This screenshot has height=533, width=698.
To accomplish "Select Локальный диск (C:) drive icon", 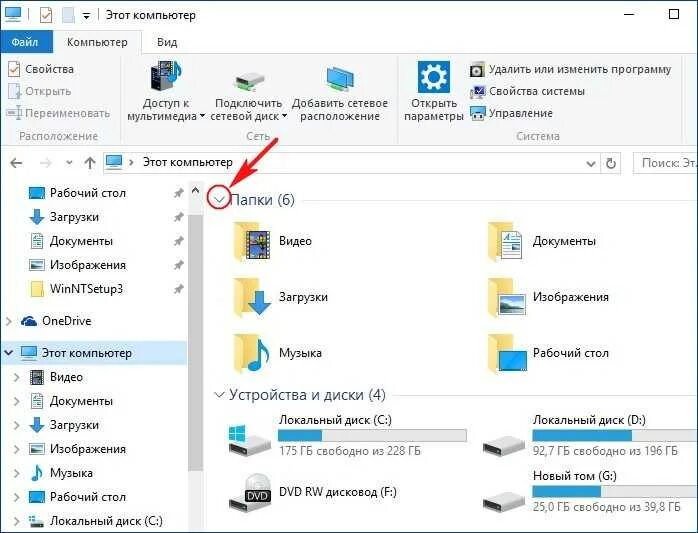I will point(249,440).
